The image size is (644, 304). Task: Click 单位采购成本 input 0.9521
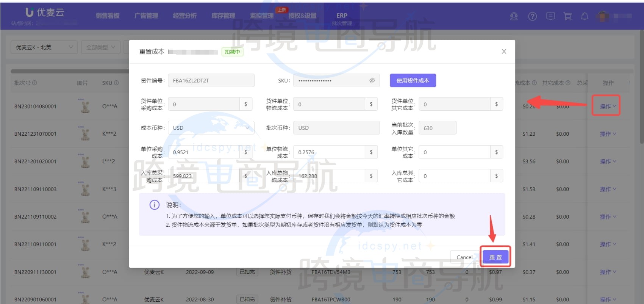[x=204, y=152]
